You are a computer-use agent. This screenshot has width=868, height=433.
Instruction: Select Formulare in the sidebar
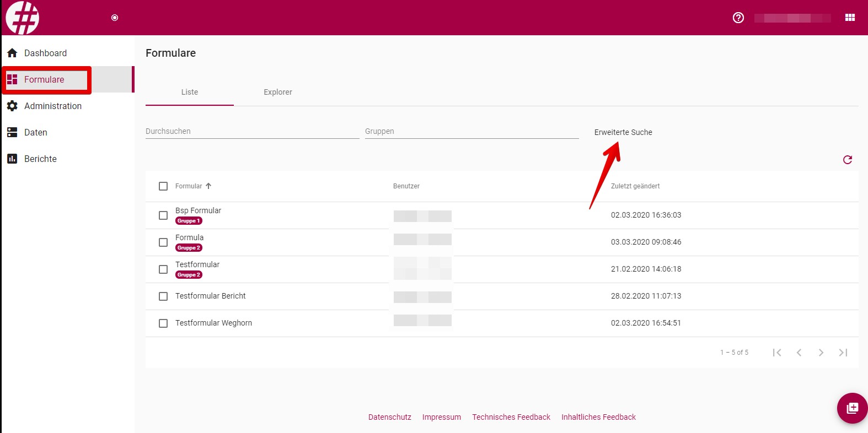68,79
